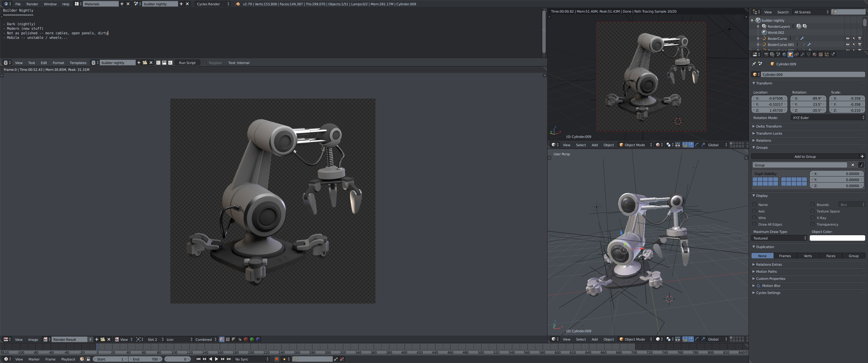
Task: Click the red channel display icon
Action: point(246,339)
